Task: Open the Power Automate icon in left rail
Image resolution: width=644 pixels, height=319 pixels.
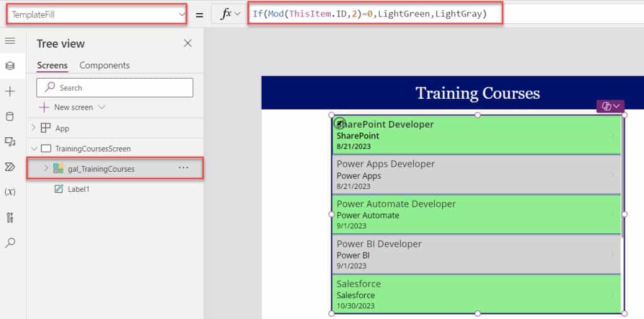Action: coord(10,167)
